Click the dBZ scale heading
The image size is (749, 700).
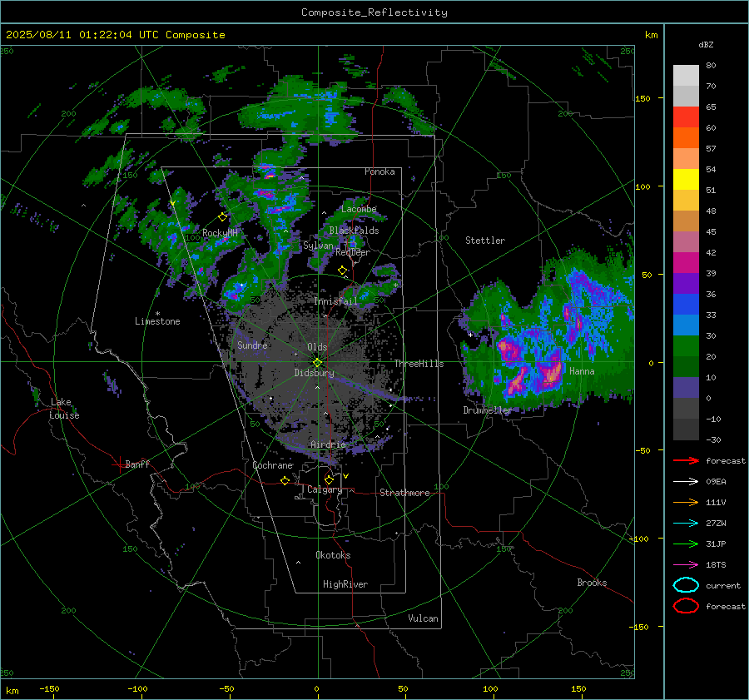tap(706, 44)
